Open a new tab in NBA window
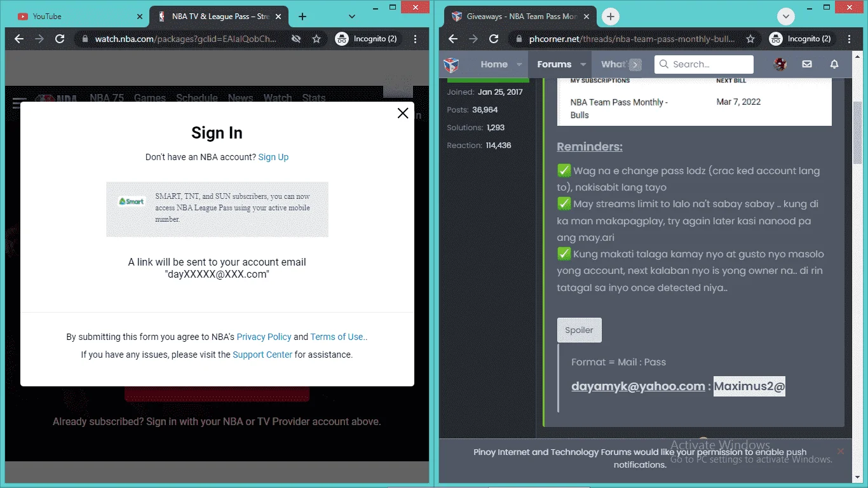Screen dimensions: 868x488 302,17
